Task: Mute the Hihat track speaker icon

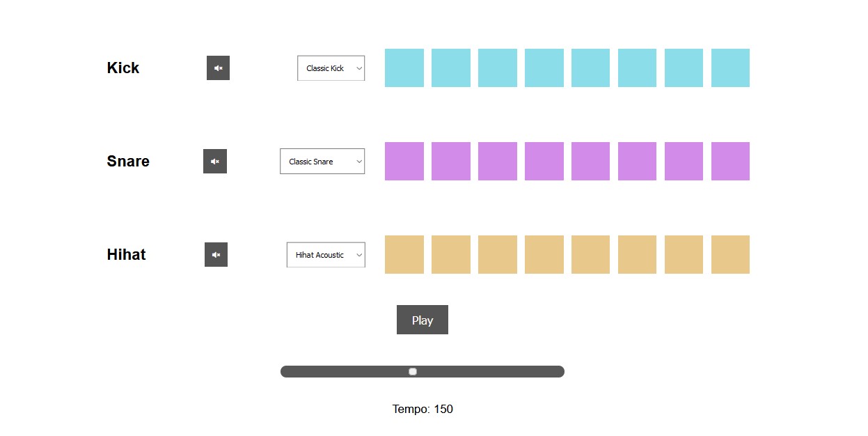Action: (216, 255)
